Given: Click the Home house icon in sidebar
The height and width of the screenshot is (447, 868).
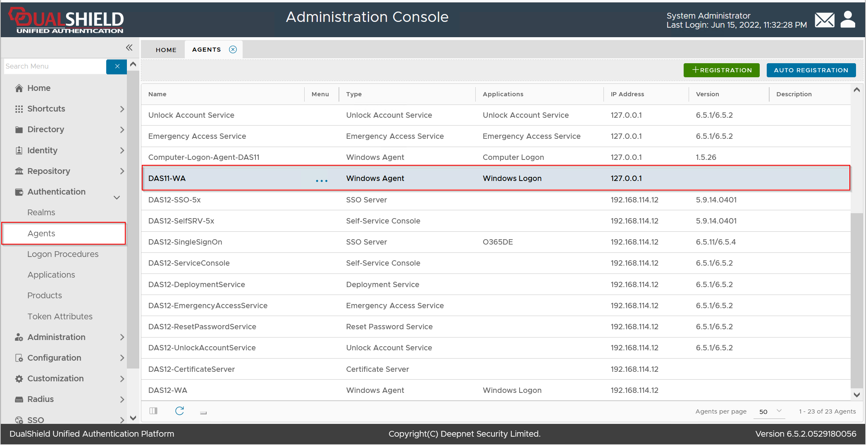Looking at the screenshot, I should [19, 88].
